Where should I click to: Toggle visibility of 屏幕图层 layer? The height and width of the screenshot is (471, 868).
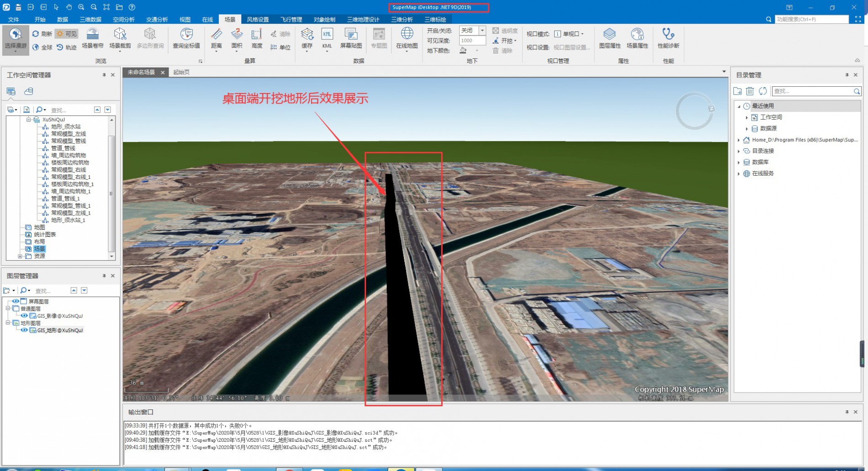[16, 301]
